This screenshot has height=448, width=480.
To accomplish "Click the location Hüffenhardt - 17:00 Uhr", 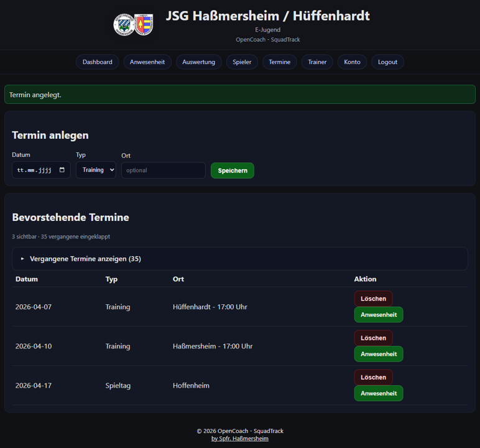I will point(210,307).
